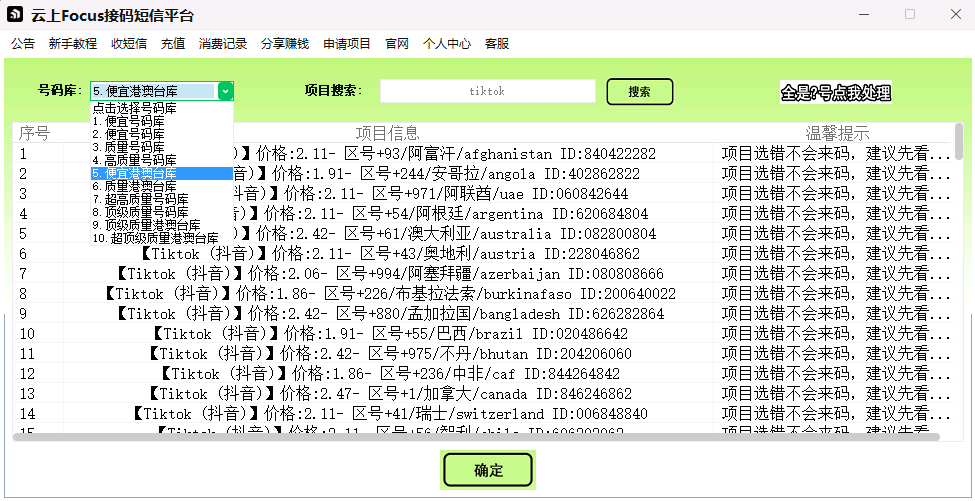
Task: Click the 搜索 button
Action: point(639,92)
